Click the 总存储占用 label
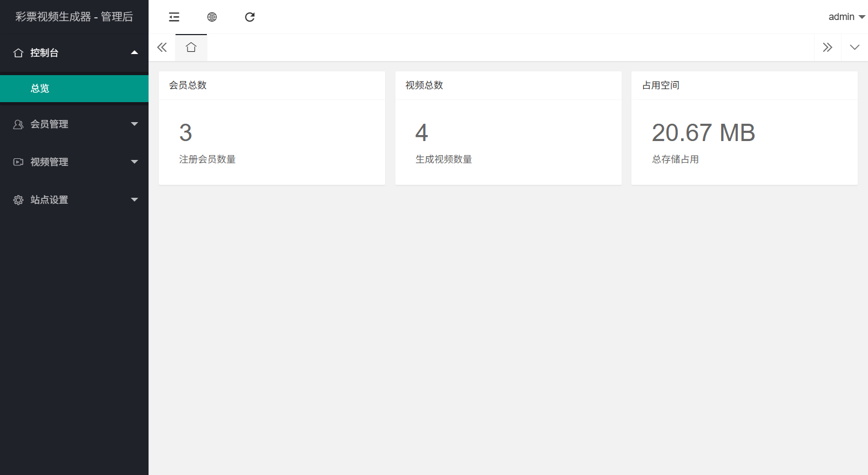This screenshot has height=475, width=868. tap(676, 159)
